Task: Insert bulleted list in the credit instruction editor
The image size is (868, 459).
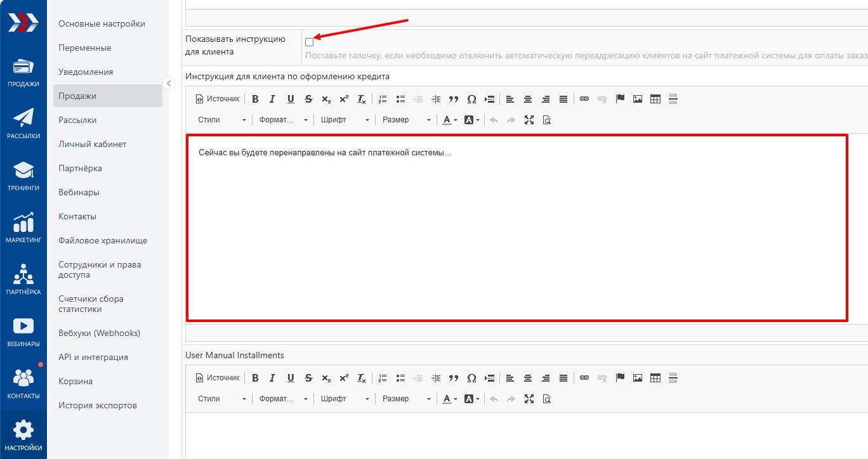Action: [x=400, y=99]
